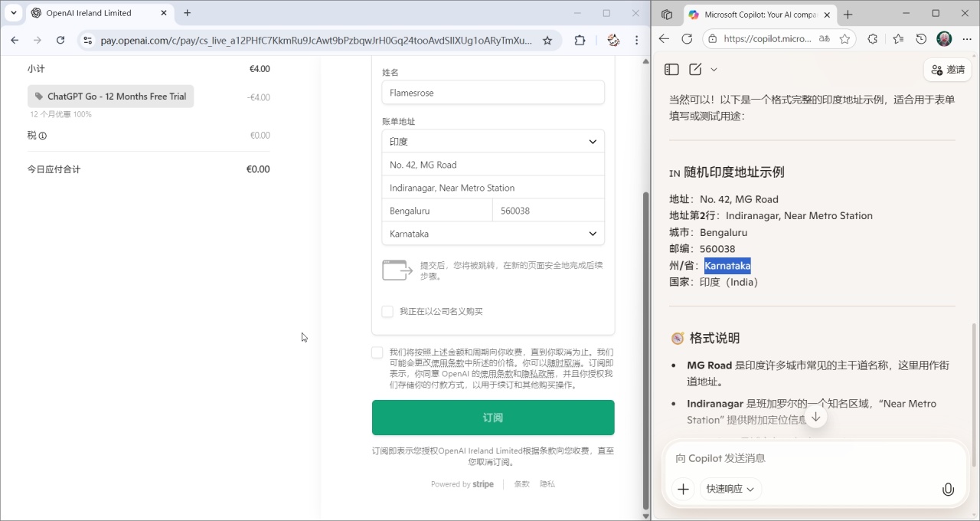This screenshot has height=521, width=980.
Task: Open new tab in Chrome window
Action: point(188,13)
